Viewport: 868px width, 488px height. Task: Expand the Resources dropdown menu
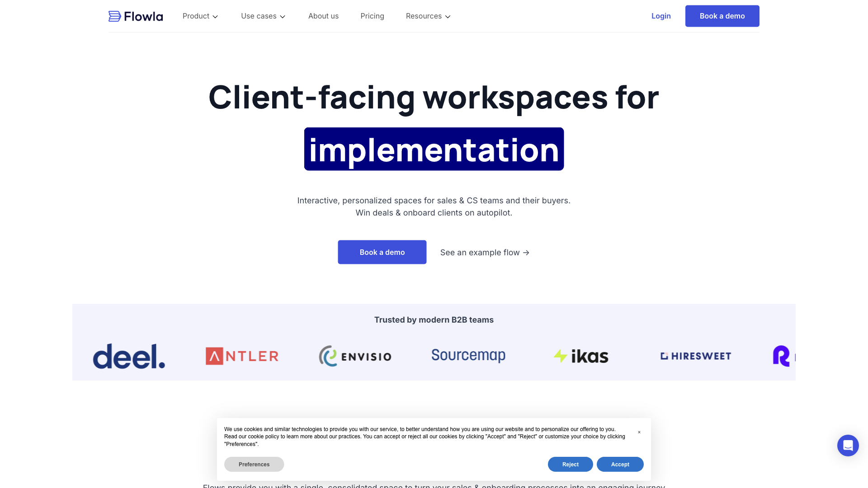coord(428,16)
